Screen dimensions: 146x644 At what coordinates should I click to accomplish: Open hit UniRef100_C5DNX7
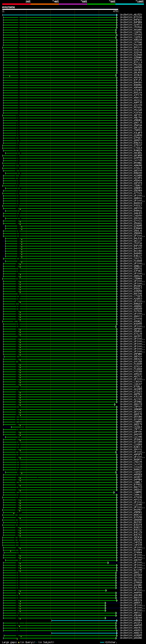click(x=131, y=186)
